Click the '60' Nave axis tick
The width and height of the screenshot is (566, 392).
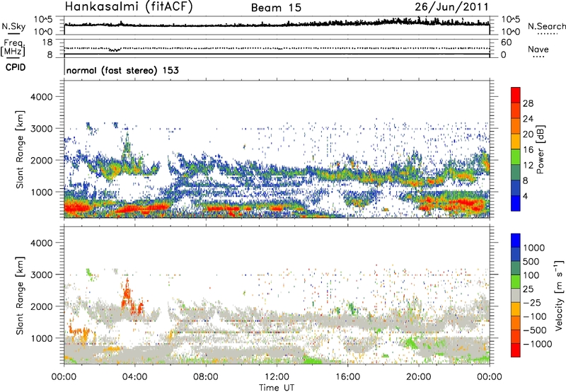point(506,42)
